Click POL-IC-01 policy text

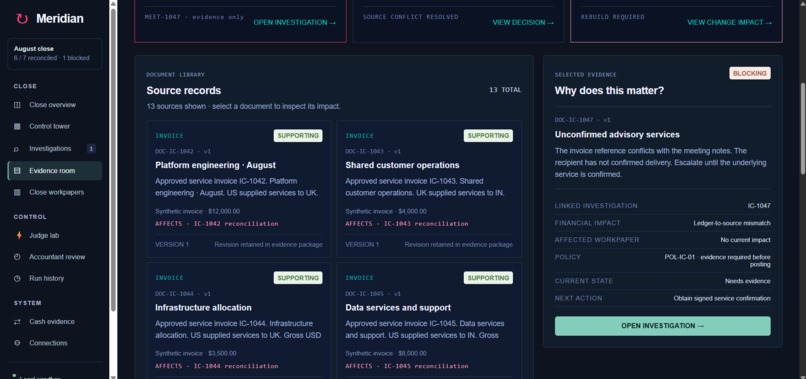click(718, 261)
